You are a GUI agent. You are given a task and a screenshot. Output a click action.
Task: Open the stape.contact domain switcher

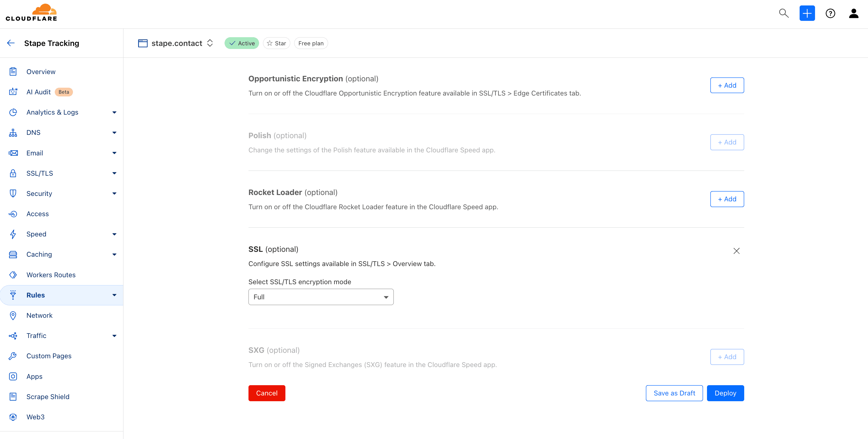[x=210, y=43]
